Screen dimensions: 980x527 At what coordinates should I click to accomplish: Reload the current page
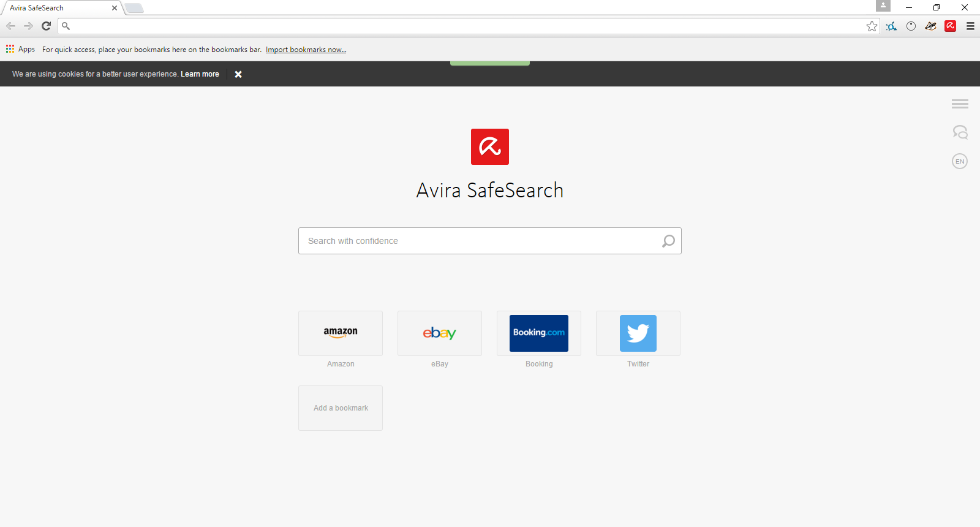click(46, 26)
